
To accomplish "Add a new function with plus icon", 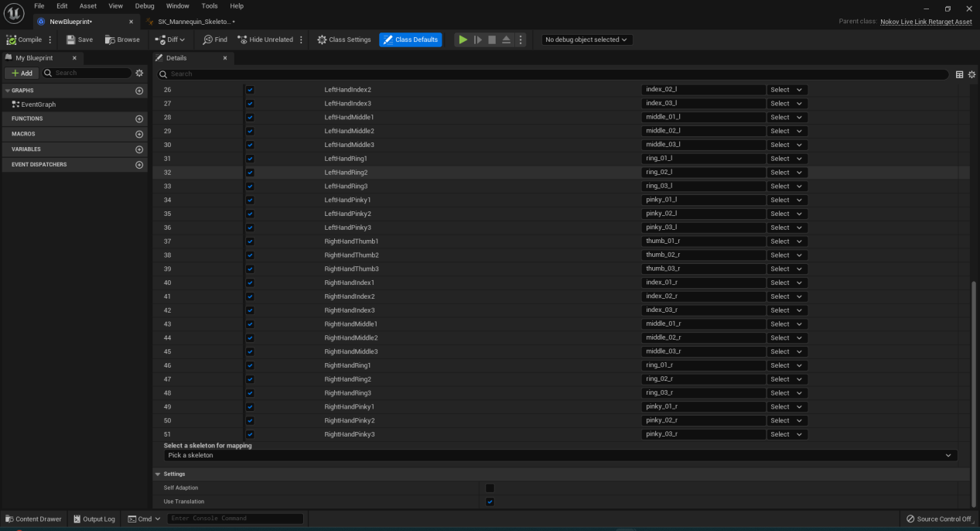I will coord(139,119).
